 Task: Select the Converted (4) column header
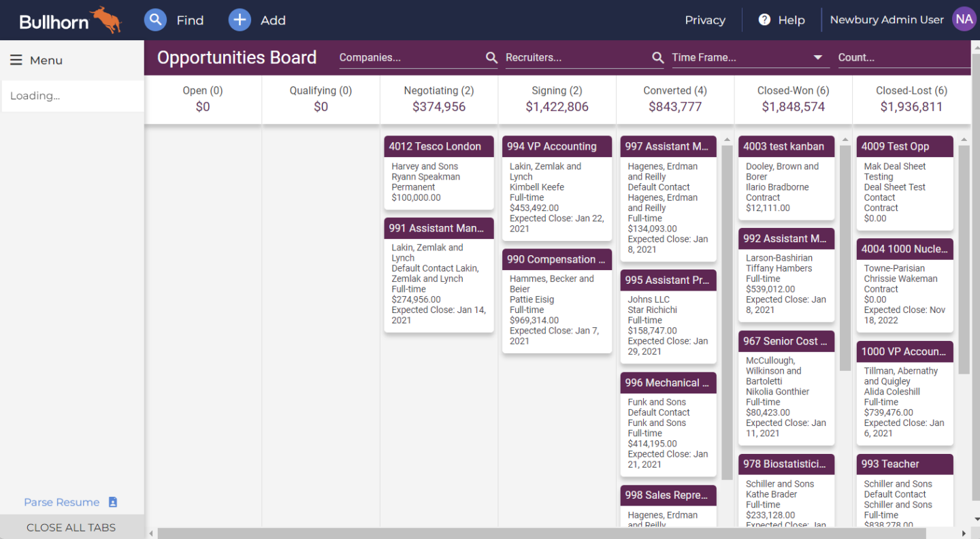pyautogui.click(x=675, y=99)
